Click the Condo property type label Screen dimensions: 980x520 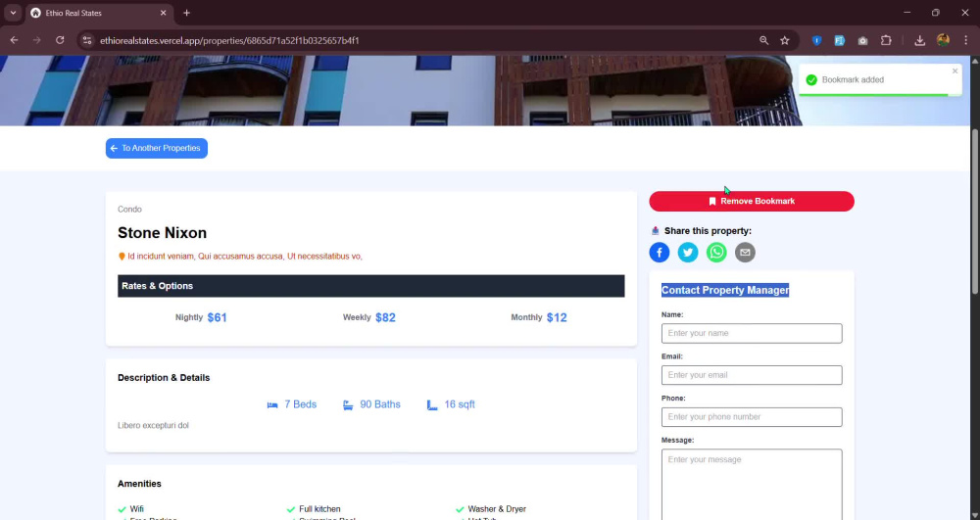[x=129, y=210]
